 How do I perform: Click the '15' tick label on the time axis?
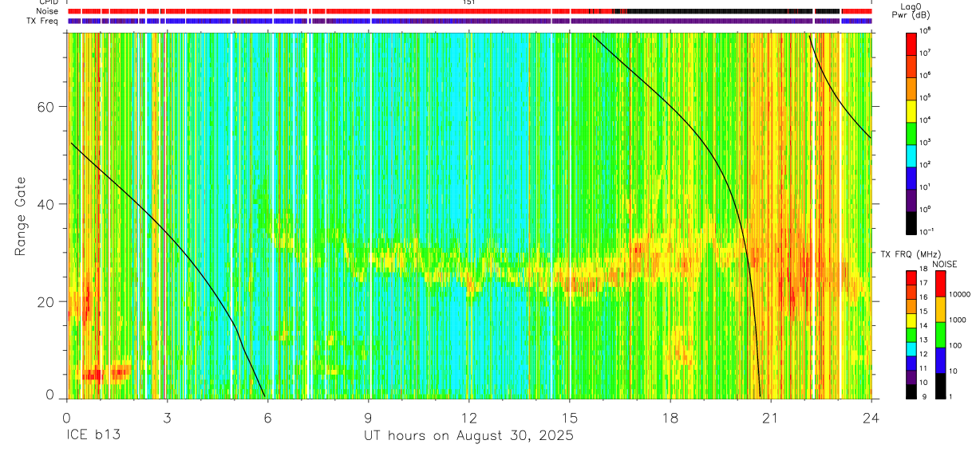pyautogui.click(x=569, y=417)
